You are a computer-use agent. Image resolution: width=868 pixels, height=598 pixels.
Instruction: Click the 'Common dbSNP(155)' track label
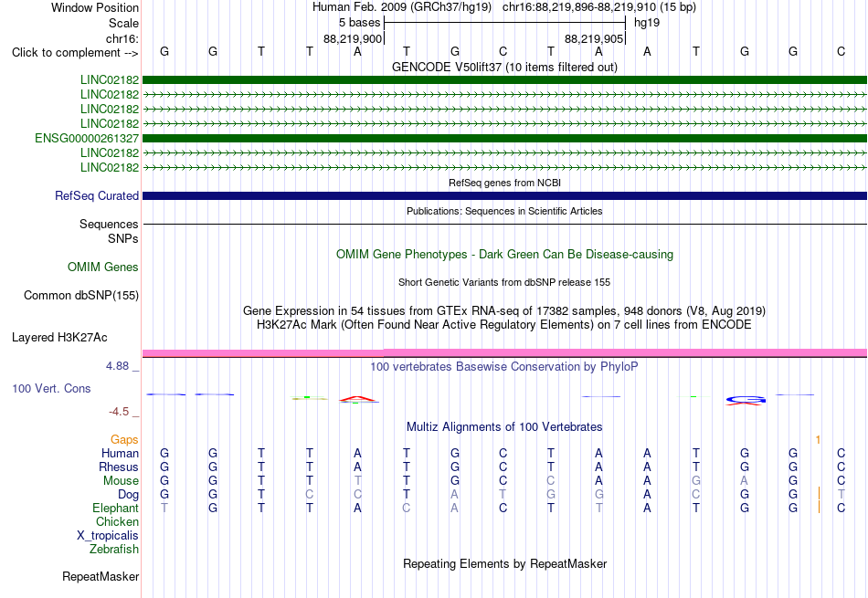click(x=80, y=296)
